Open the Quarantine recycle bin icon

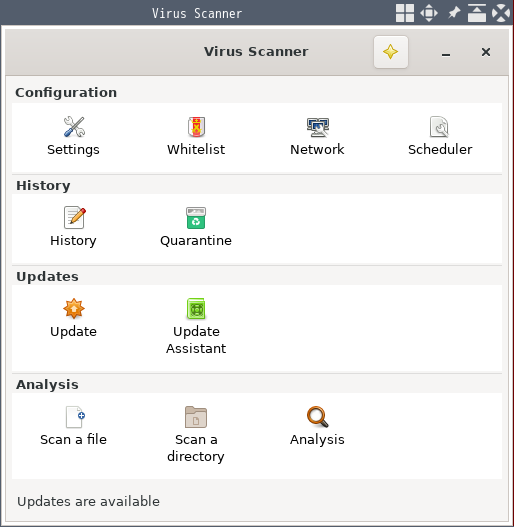196,218
